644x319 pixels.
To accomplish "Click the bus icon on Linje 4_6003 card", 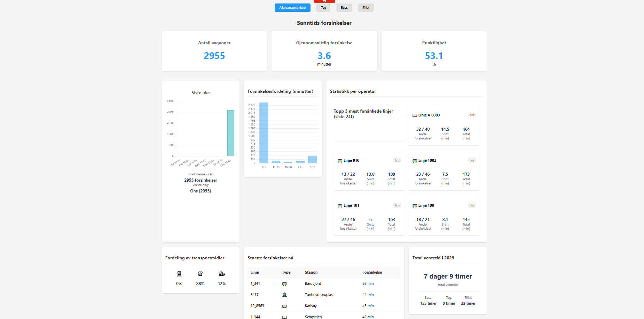I will tap(415, 115).
